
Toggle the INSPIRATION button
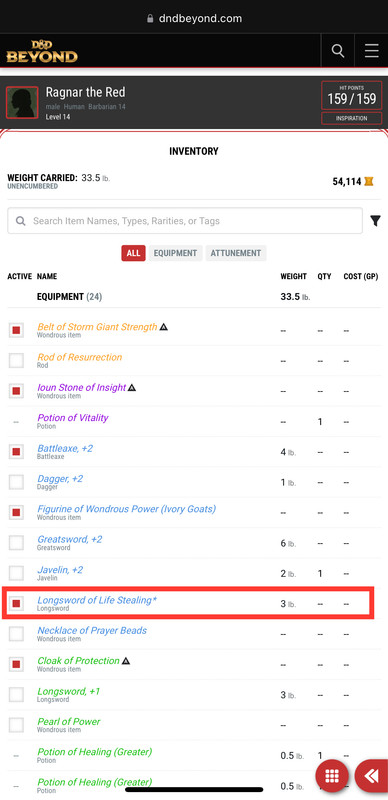352,118
